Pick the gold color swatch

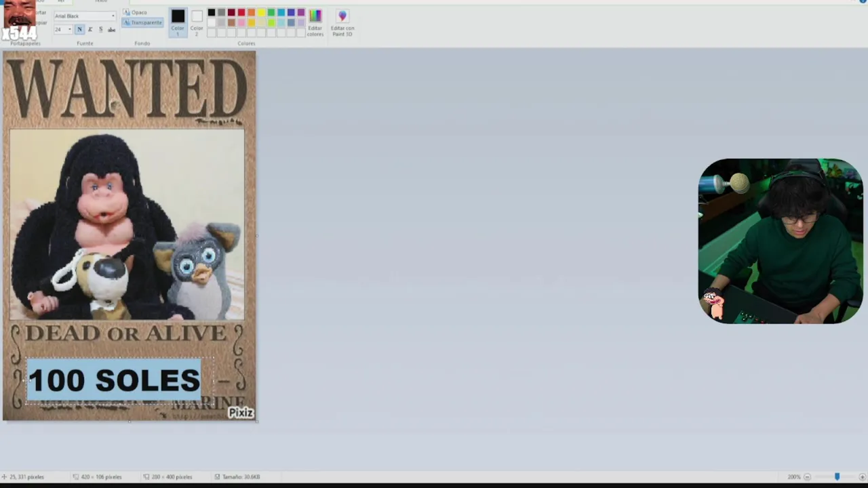pyautogui.click(x=251, y=22)
